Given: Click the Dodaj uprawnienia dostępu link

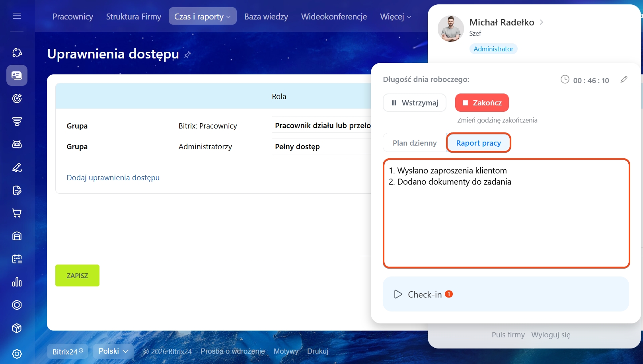Looking at the screenshot, I should pyautogui.click(x=113, y=177).
